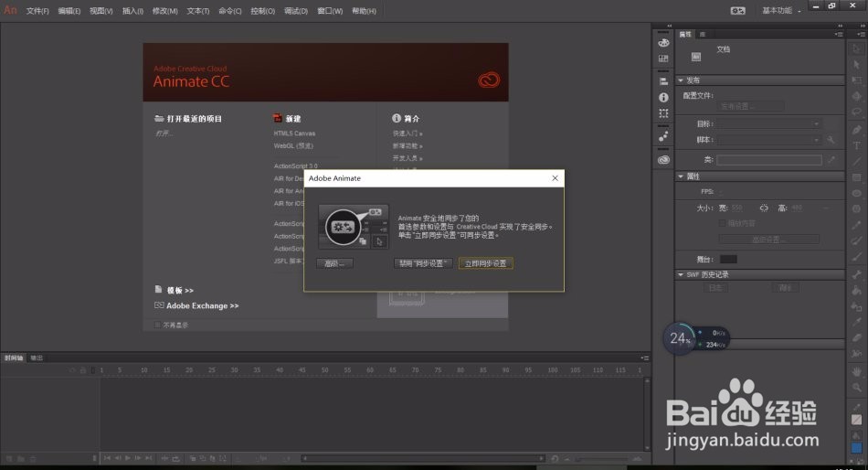Open the 编辑(E) menu
The image size is (868, 470).
click(69, 11)
